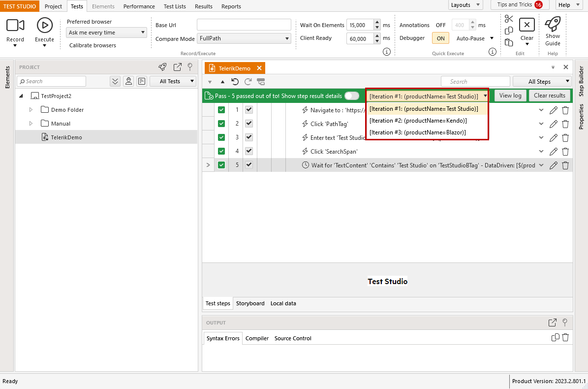This screenshot has width=588, height=389.
Task: Click the Clear results button
Action: click(x=550, y=96)
